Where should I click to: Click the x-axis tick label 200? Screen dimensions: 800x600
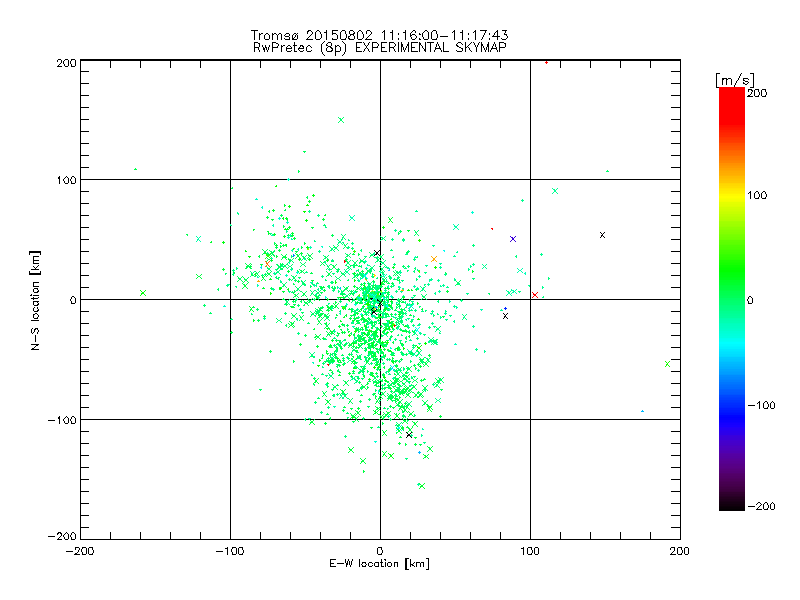(680, 551)
